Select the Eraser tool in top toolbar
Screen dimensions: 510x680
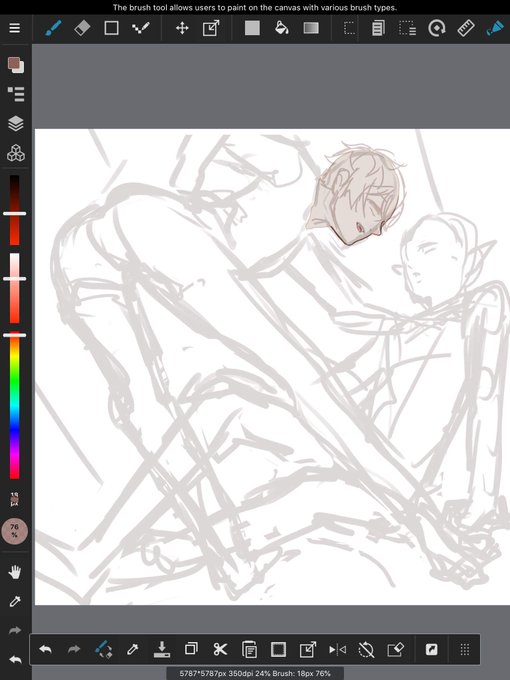click(82, 28)
